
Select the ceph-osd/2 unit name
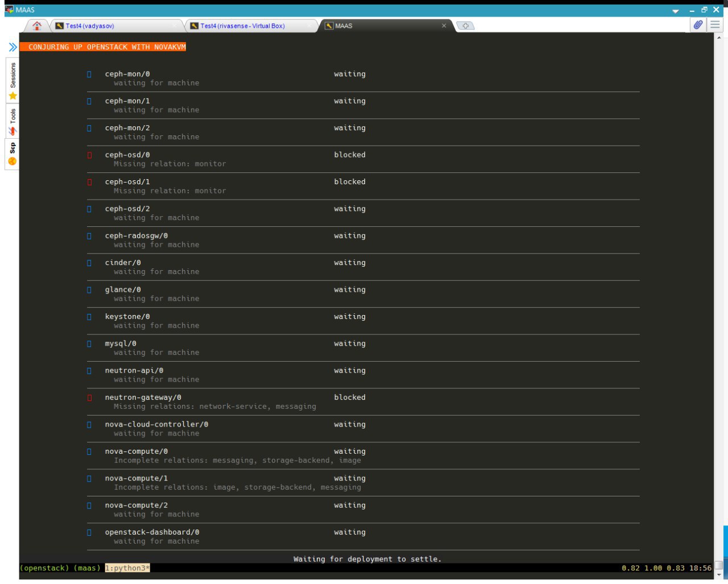point(127,209)
